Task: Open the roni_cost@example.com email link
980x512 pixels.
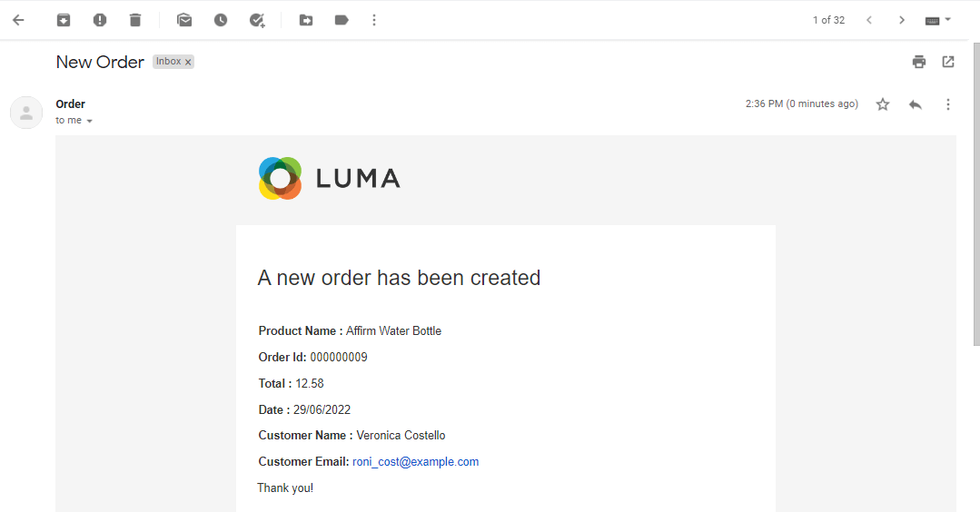Action: click(415, 462)
